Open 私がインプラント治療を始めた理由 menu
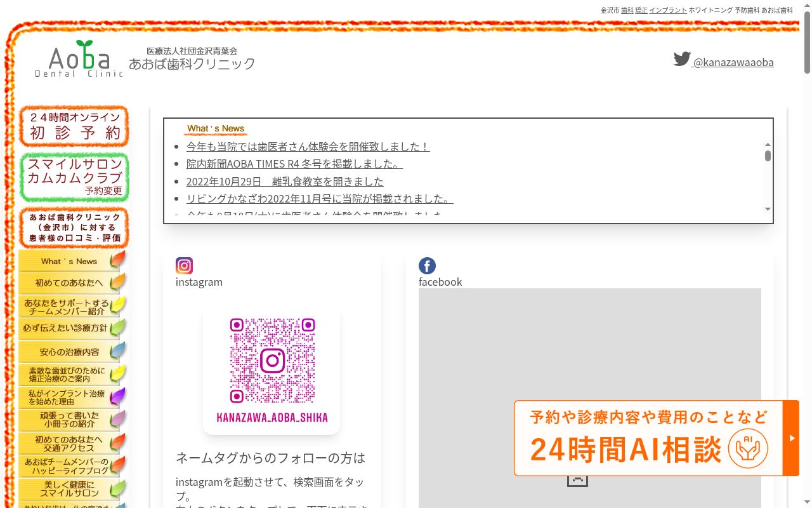Image resolution: width=812 pixels, height=508 pixels. (72, 398)
